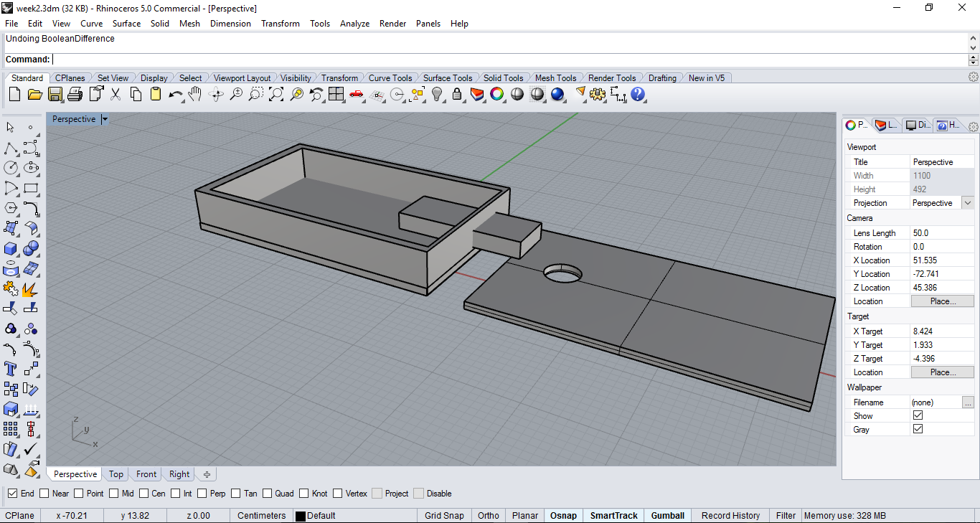Viewport: 980px width, 523px height.
Task: Toggle Grid Snap in status bar
Action: pos(444,515)
